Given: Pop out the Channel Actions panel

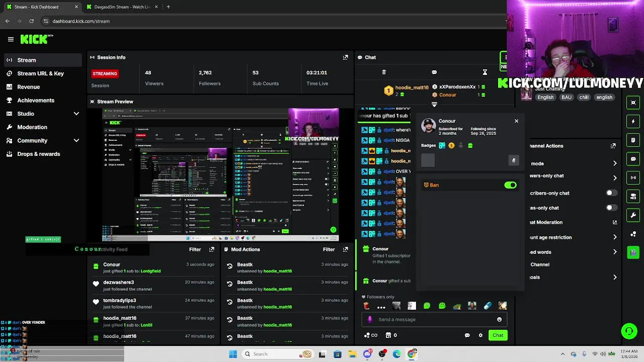Looking at the screenshot, I should [613, 146].
